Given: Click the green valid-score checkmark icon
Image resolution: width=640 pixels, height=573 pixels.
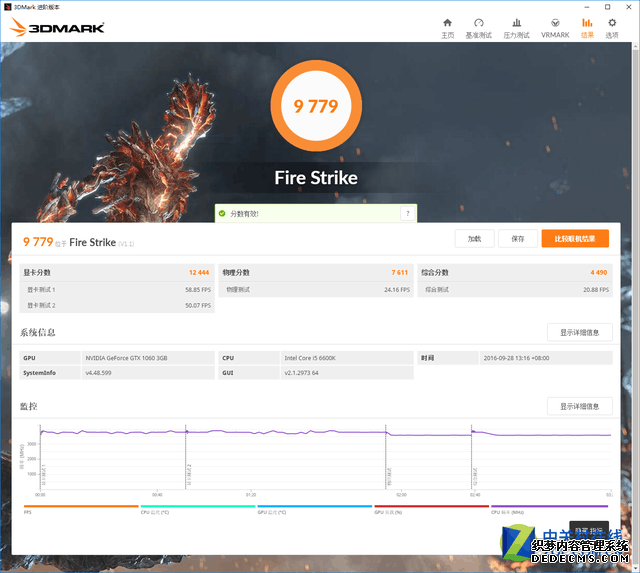Looking at the screenshot, I should [x=222, y=213].
